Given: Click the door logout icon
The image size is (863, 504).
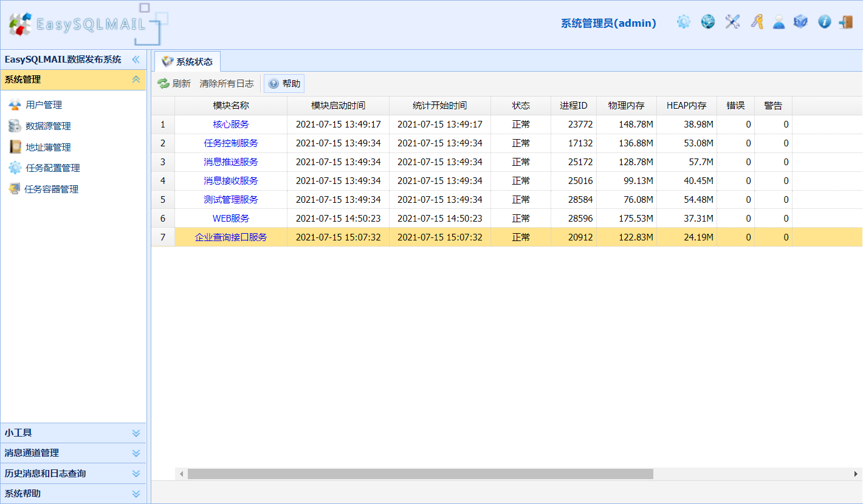Looking at the screenshot, I should [846, 22].
